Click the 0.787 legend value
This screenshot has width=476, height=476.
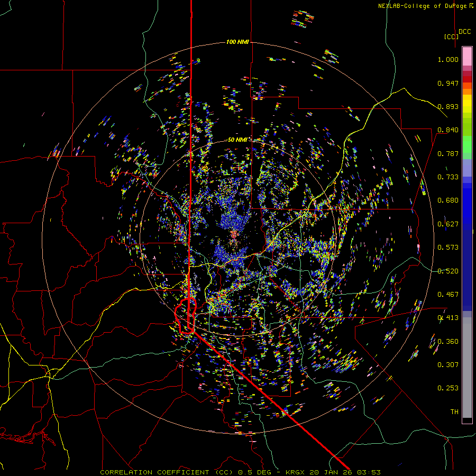448,153
